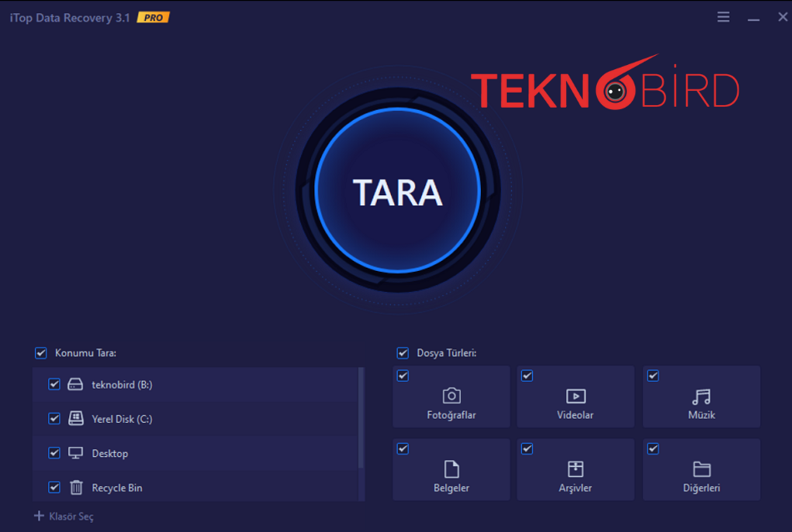The width and height of the screenshot is (792, 532).
Task: Click the Arşivler label
Action: [x=575, y=488]
